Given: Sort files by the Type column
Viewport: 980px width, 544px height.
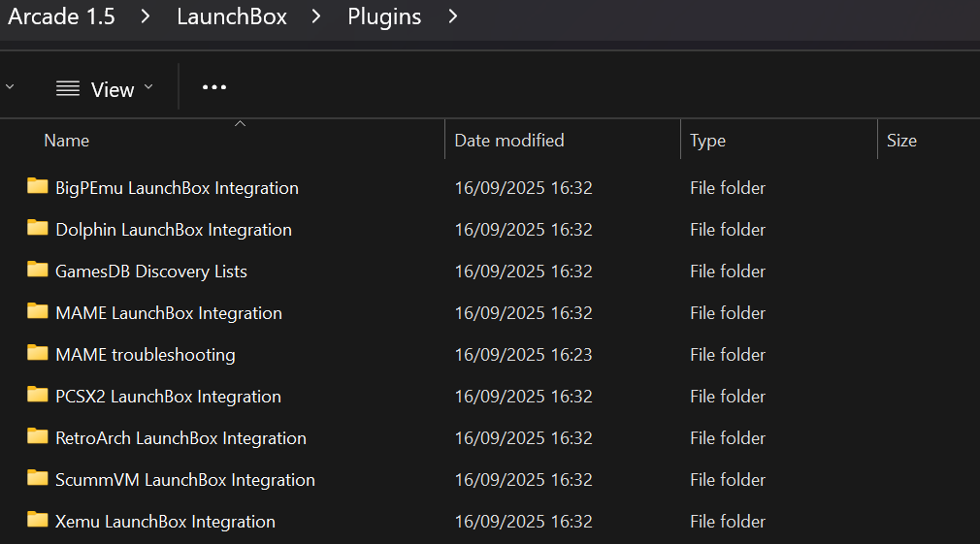Looking at the screenshot, I should (779, 140).
